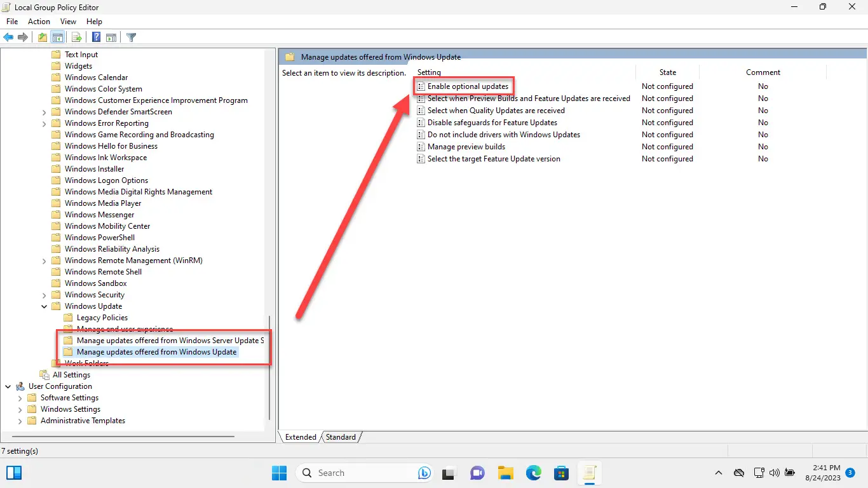Click the Forward arrow toolbar icon
The image size is (868, 488).
23,37
